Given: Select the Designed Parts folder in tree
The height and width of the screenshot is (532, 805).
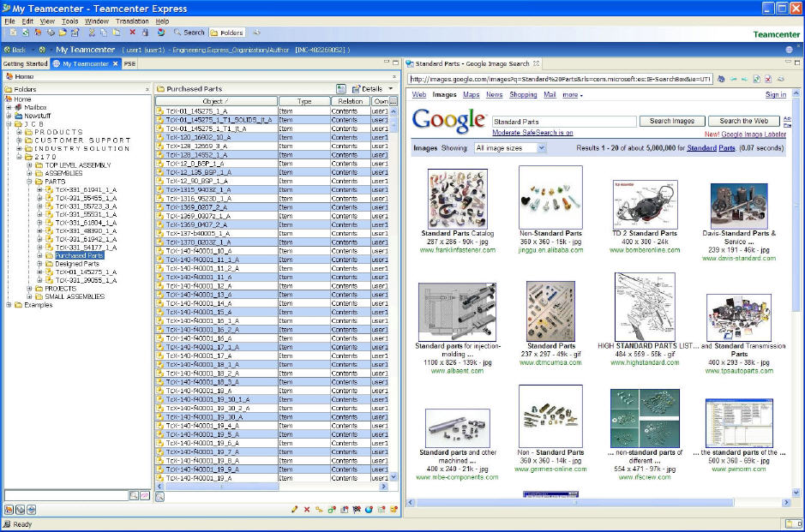Looking at the screenshot, I should (77, 264).
